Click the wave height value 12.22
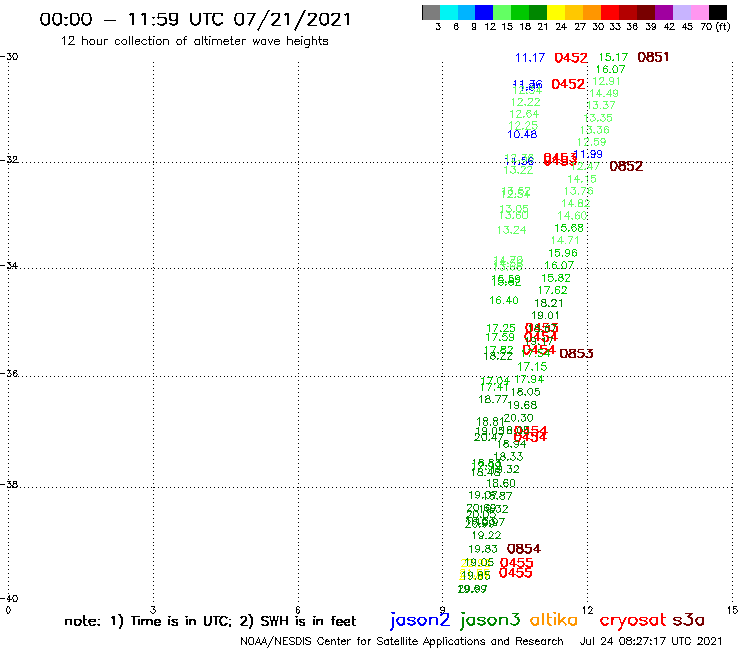The width and height of the screenshot is (740, 650). (526, 102)
